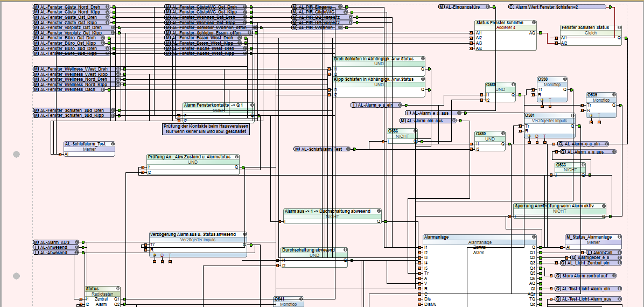The image size is (644, 307).
Task: Select AL-Fenster_Wellness_Nord_Kipp memory flag
Action: pos(77,84)
